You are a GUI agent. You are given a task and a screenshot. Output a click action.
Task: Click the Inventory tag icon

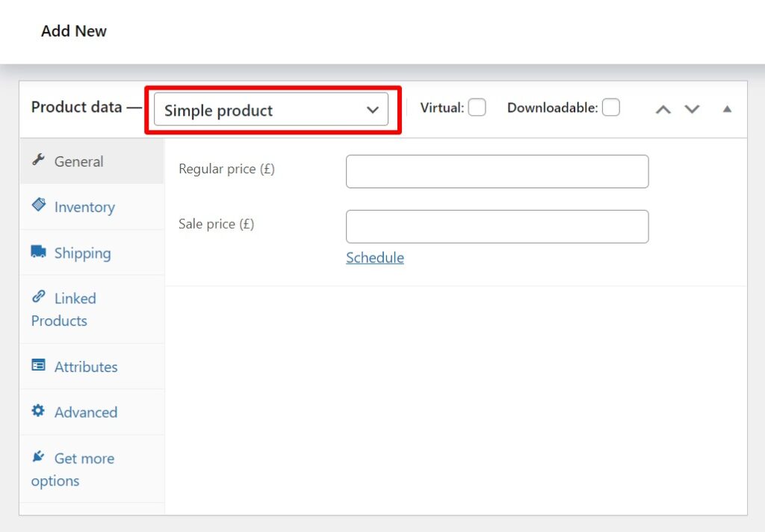pos(40,206)
